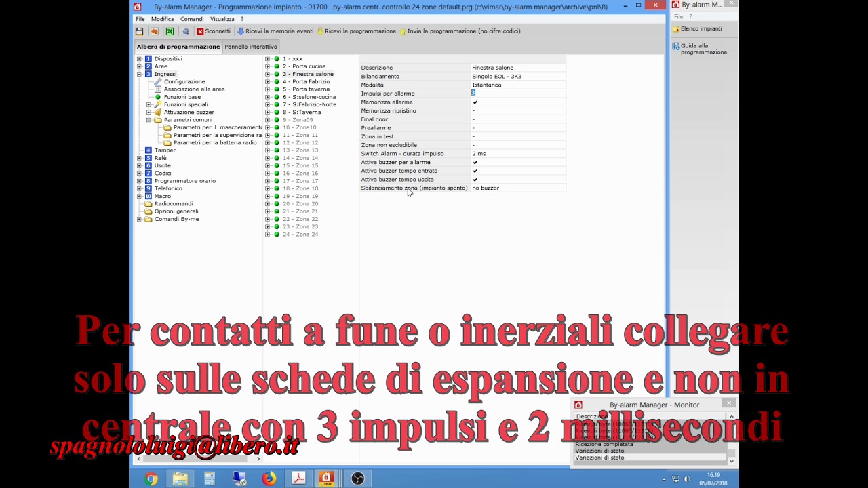
Task: Select zone 7 - S:Fabrizio-Notte
Action: (309, 104)
